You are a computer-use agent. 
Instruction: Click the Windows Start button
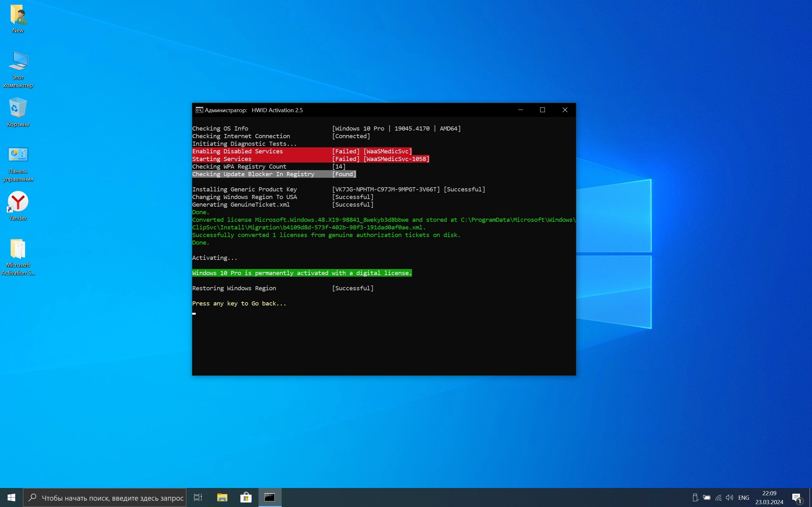[11, 497]
